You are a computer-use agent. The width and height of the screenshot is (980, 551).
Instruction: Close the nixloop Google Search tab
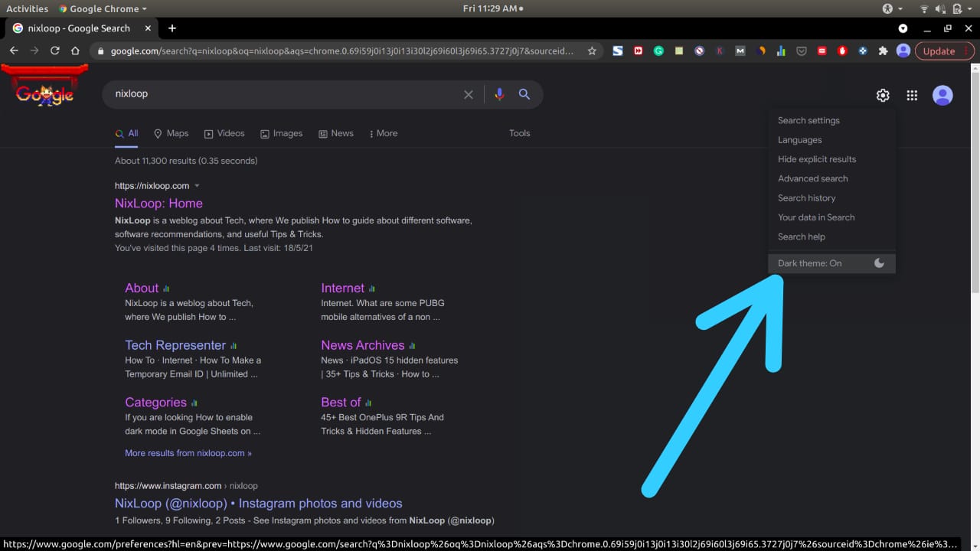click(x=148, y=28)
